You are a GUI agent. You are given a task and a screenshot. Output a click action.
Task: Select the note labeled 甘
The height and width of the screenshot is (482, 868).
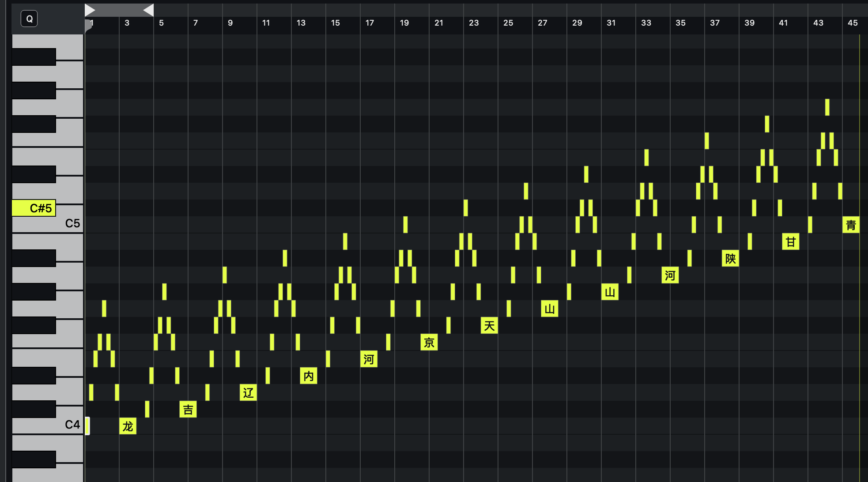[x=790, y=242]
